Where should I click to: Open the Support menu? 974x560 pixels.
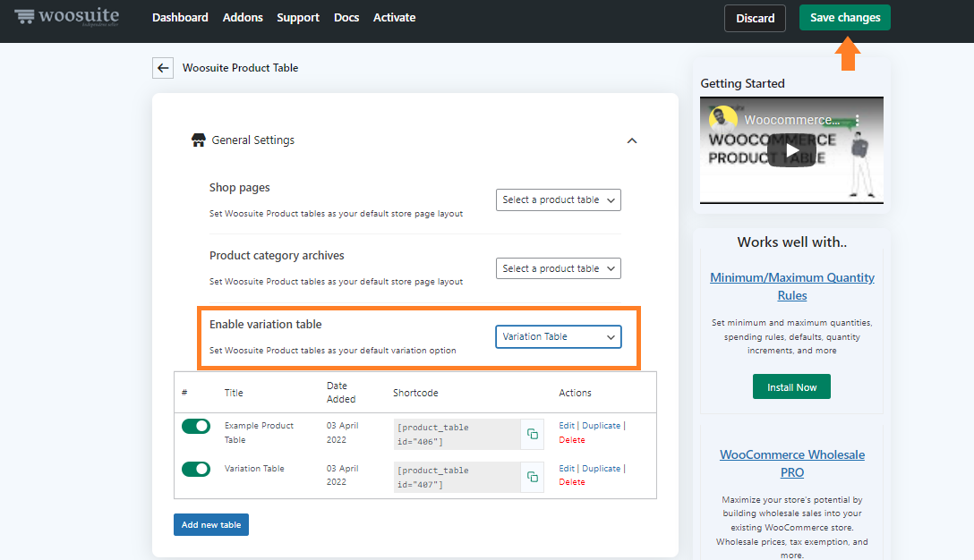click(298, 17)
